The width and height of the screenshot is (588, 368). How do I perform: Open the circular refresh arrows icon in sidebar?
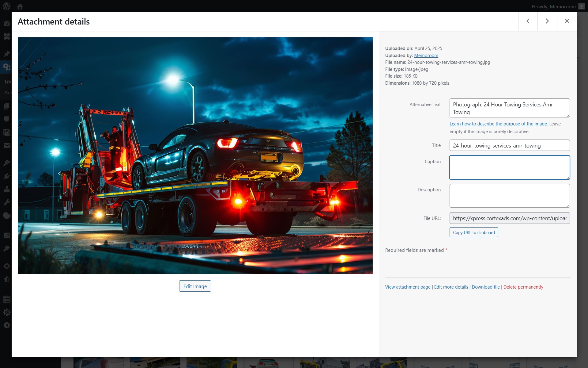point(7,266)
